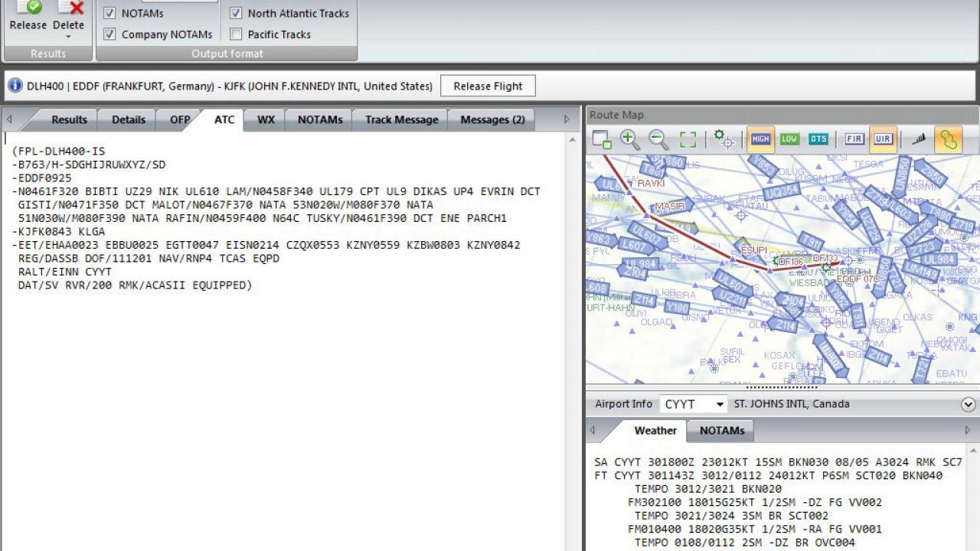Image resolution: width=980 pixels, height=551 pixels.
Task: Uncheck North Atlantic Tracks option
Action: click(236, 13)
